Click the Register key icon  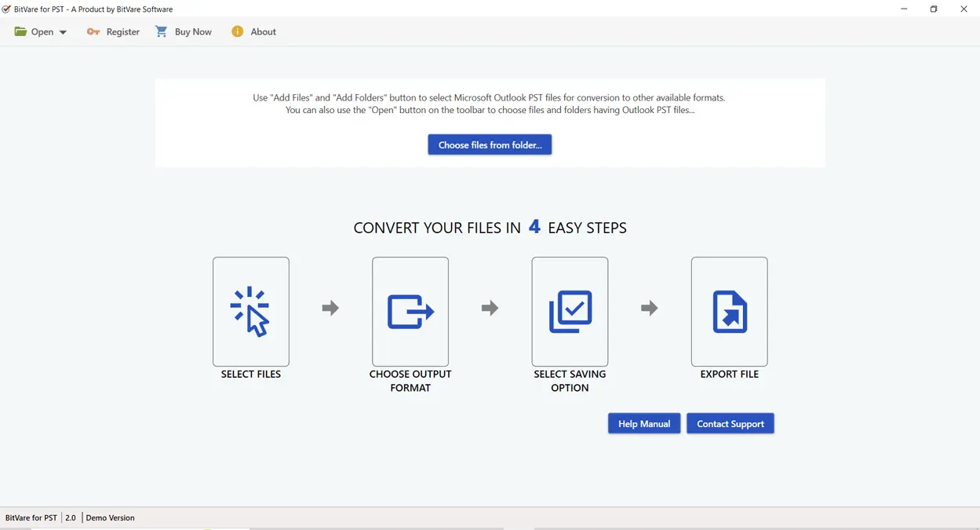coord(93,31)
